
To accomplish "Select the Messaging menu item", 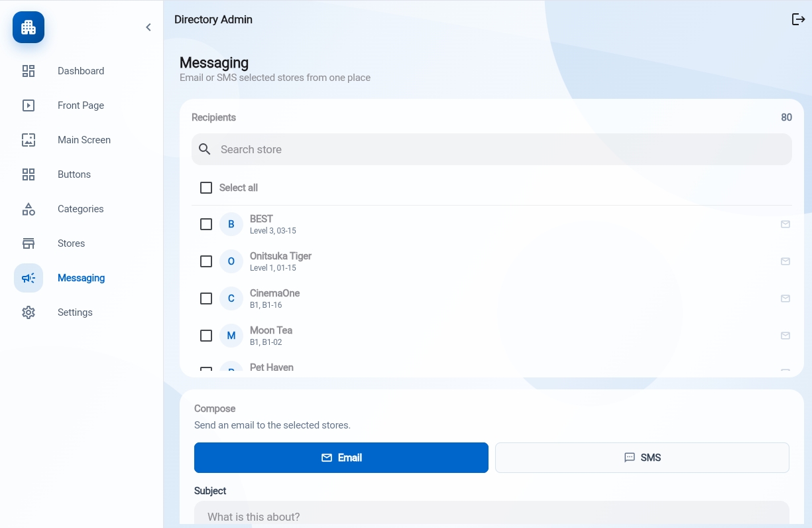I will click(x=82, y=278).
